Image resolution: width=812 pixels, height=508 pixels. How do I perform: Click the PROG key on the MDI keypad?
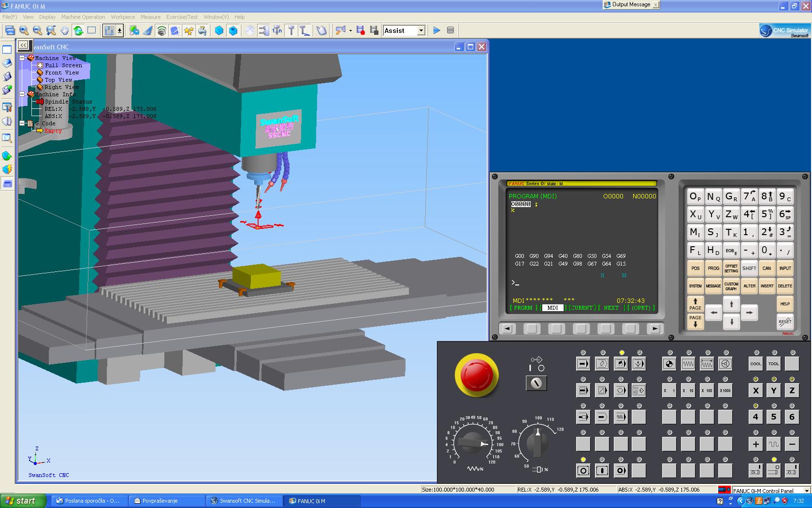pos(713,268)
